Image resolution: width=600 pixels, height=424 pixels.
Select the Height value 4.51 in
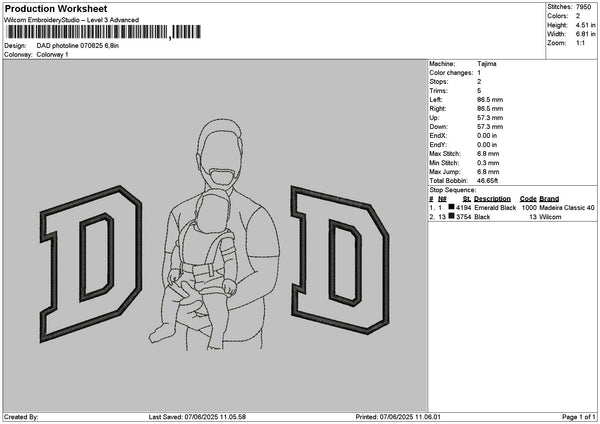click(585, 25)
